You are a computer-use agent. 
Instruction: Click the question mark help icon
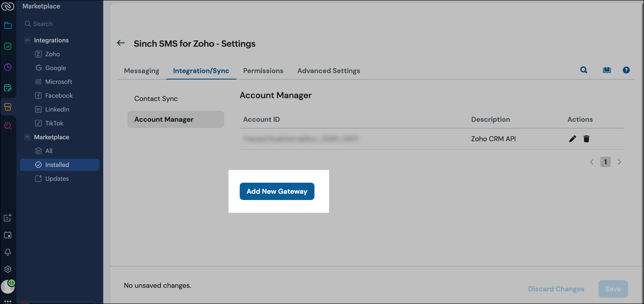pyautogui.click(x=626, y=70)
